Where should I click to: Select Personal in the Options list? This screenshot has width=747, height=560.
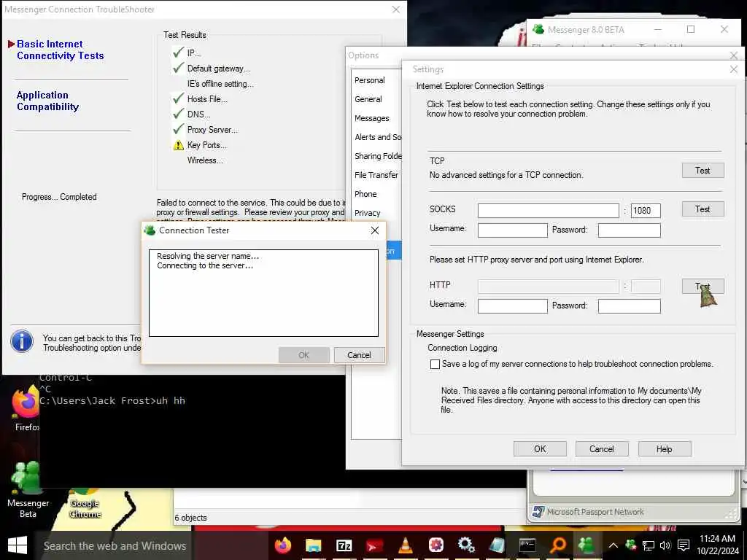370,80
